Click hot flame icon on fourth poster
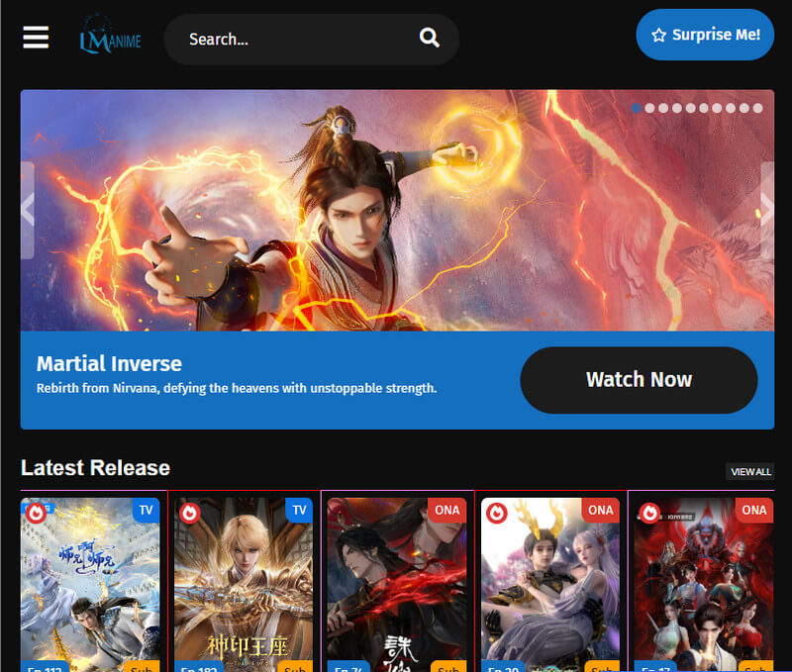Viewport: 792px width, 672px height. 497,513
